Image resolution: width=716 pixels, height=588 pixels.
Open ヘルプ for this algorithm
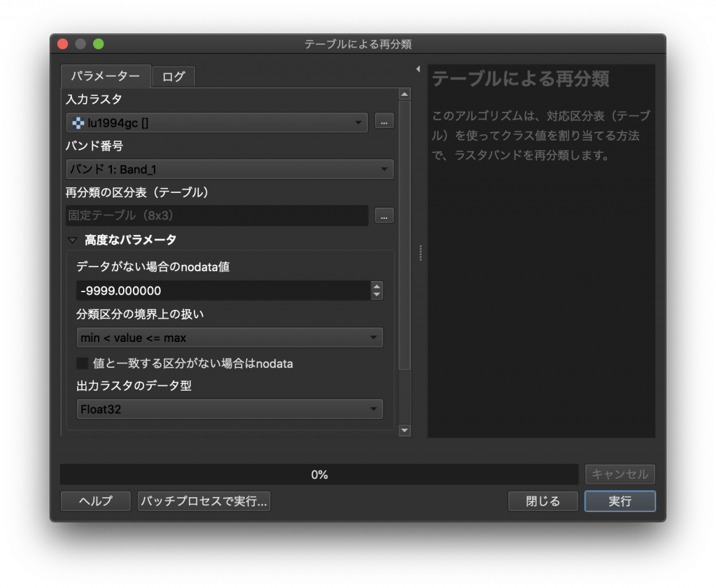click(96, 501)
